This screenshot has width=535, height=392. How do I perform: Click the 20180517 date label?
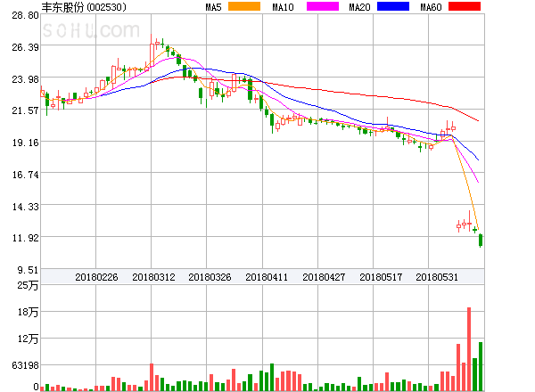click(x=381, y=277)
